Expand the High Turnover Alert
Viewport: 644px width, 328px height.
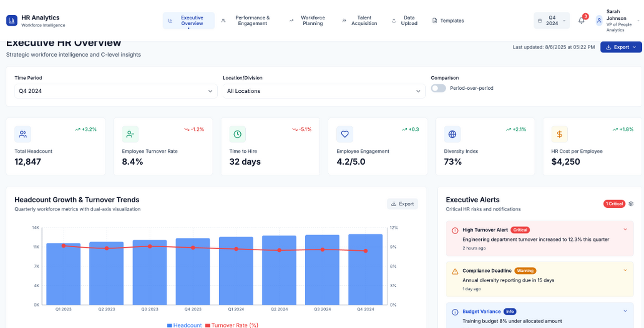coord(625,229)
